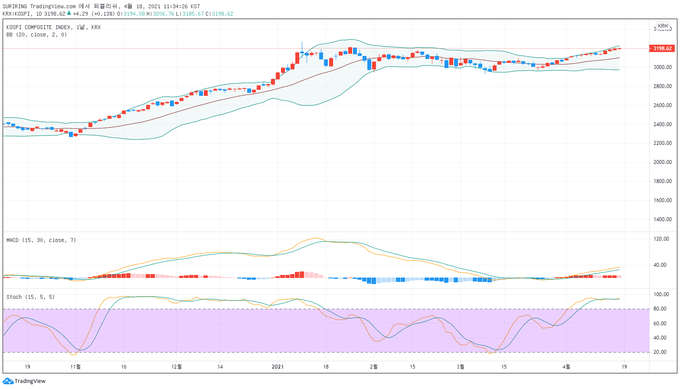Click the KRX:KOSPI 1D header quote line
Screen dimensions: 680x389
[118, 14]
